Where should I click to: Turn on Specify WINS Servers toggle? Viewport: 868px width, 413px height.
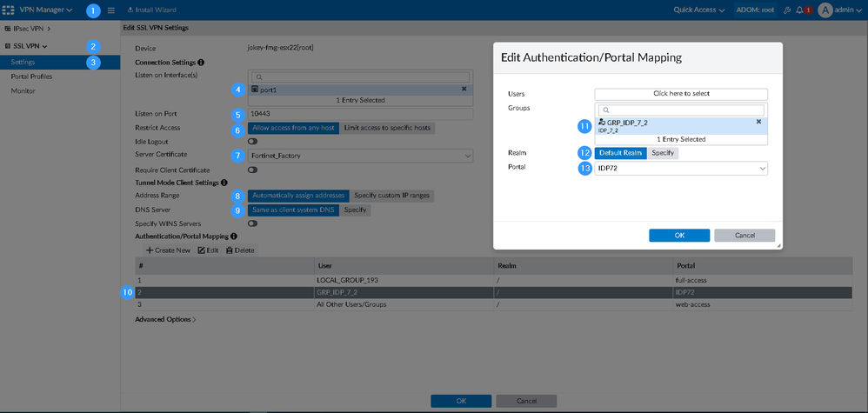[253, 223]
